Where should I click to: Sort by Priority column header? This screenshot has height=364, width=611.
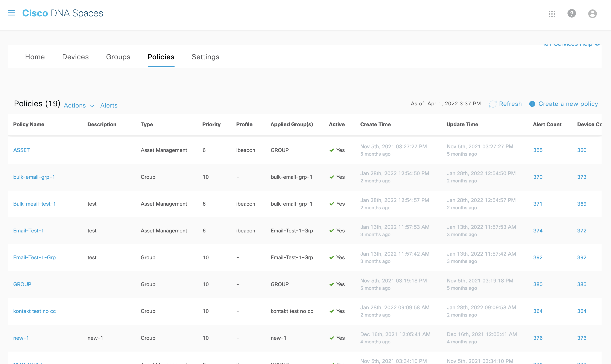pos(211,124)
